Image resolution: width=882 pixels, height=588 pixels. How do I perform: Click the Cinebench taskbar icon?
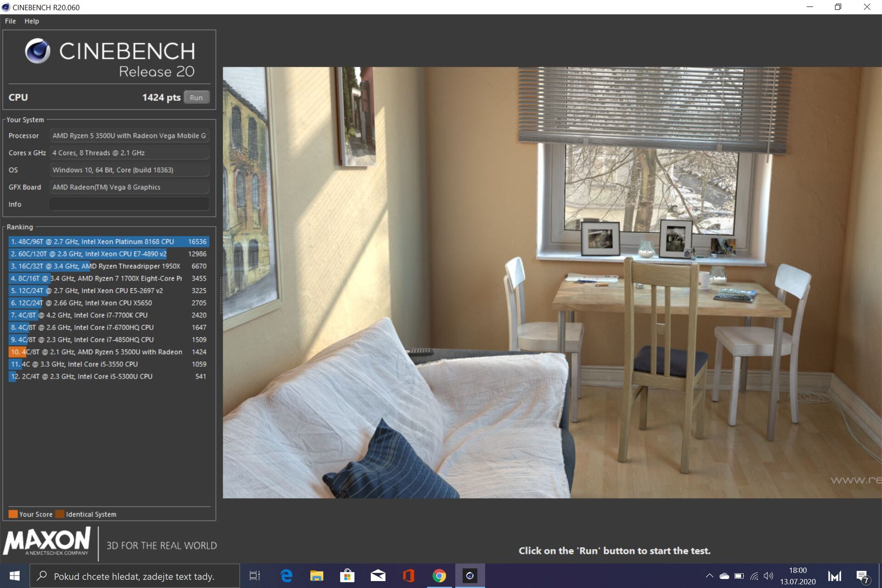click(x=469, y=576)
